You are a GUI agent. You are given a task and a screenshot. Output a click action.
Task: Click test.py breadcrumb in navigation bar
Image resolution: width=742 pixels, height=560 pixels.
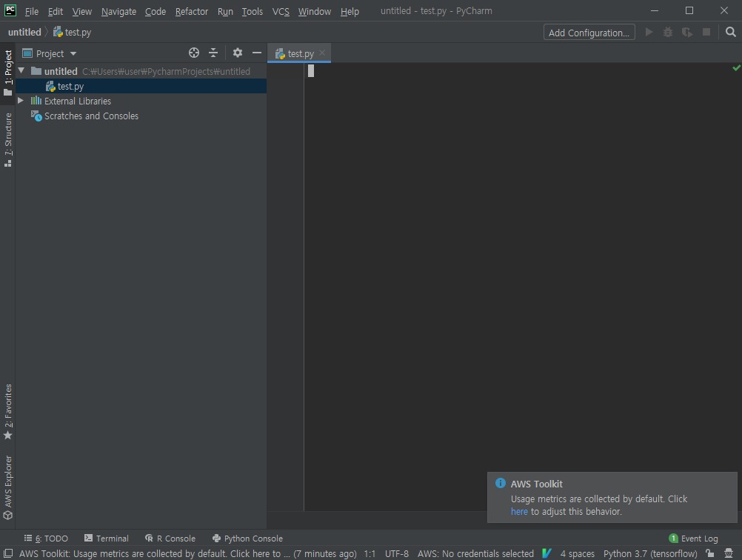73,32
